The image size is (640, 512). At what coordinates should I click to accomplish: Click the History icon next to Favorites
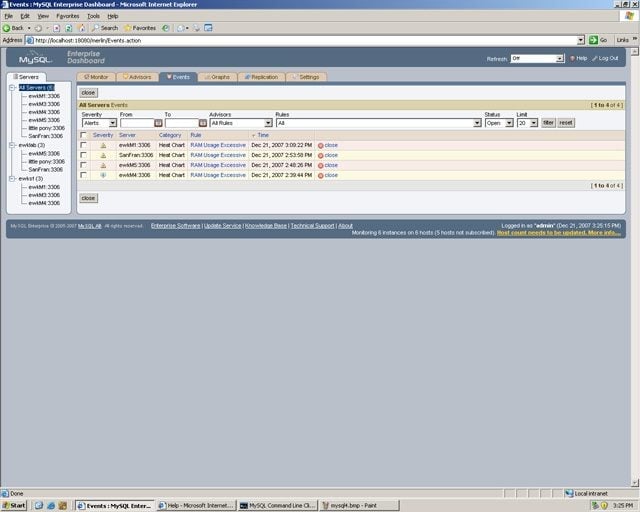pos(165,28)
